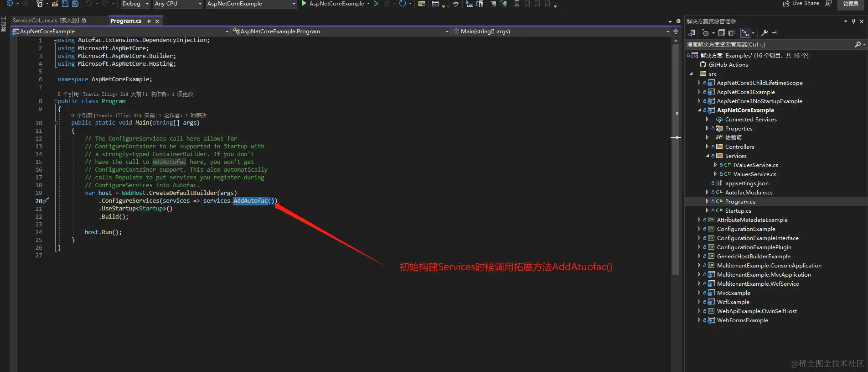Click the Open File folder icon

[55, 4]
